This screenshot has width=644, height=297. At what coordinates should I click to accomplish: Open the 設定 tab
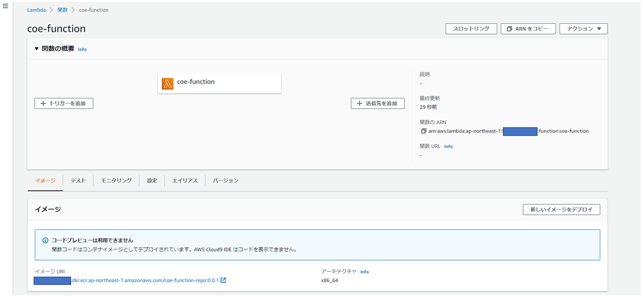click(x=152, y=181)
